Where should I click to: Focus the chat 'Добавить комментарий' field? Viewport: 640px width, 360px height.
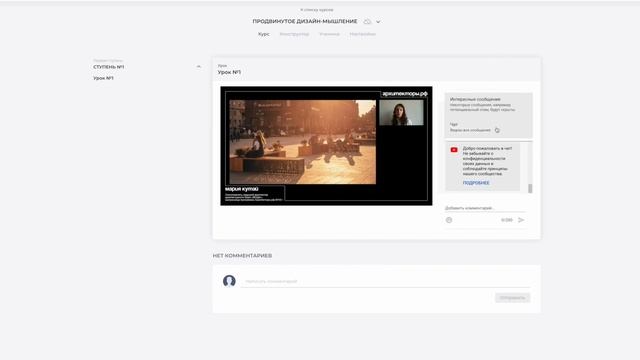click(485, 208)
